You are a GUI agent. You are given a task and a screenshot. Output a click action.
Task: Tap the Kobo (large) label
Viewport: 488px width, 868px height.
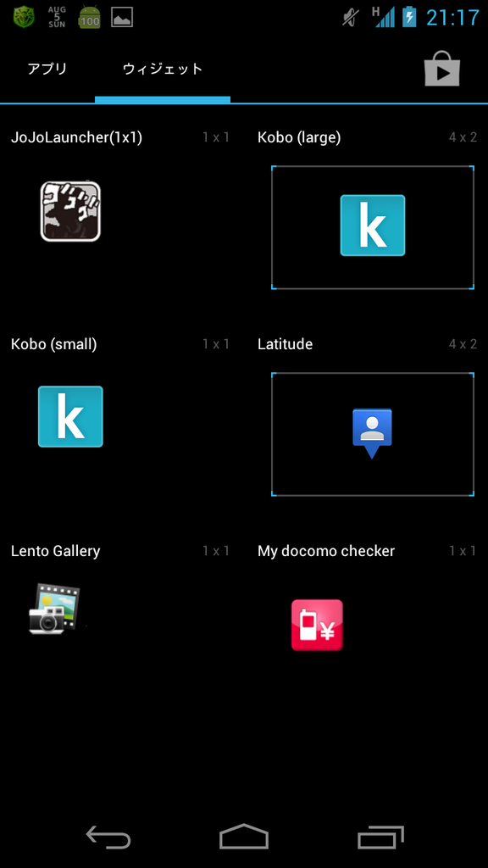click(299, 138)
